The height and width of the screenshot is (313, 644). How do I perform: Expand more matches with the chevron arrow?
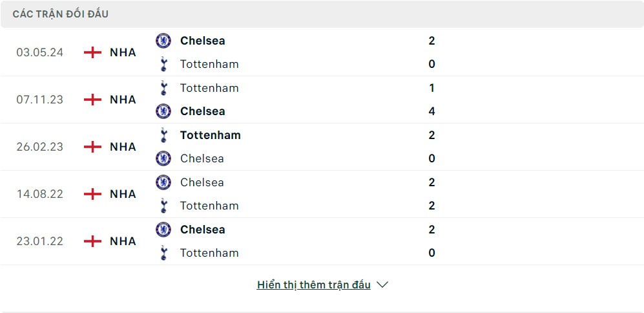click(382, 285)
